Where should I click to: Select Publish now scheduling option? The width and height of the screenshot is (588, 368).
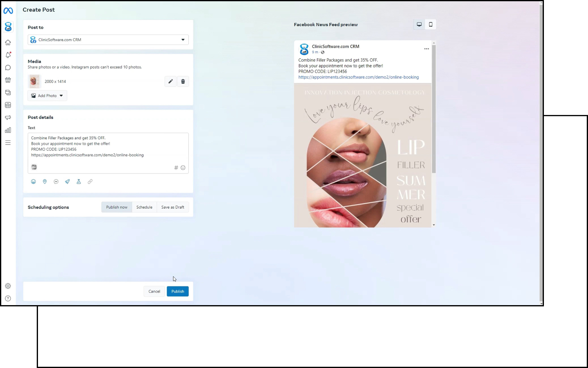(117, 207)
